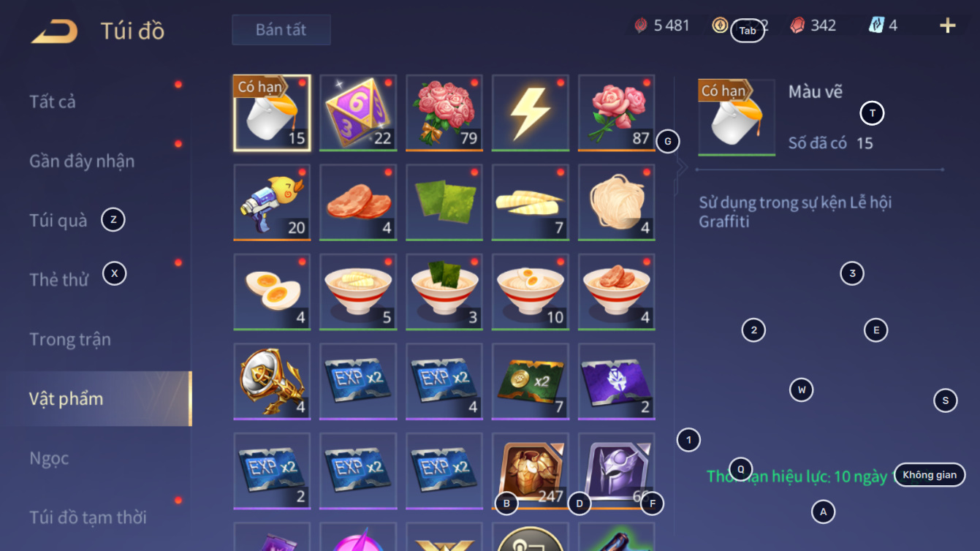The image size is (980, 551).
Task: Select the boiled egg halves item
Action: 272,292
